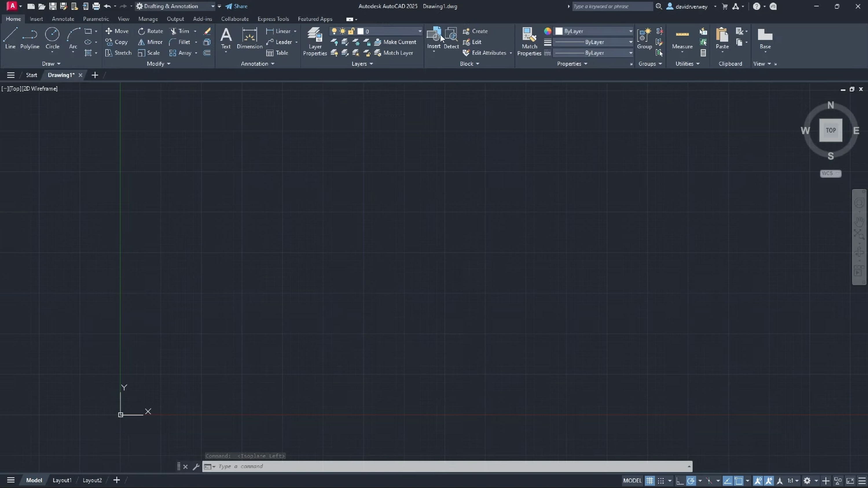Open the object color ByLayer dropdown
The width and height of the screenshot is (868, 488).
630,31
